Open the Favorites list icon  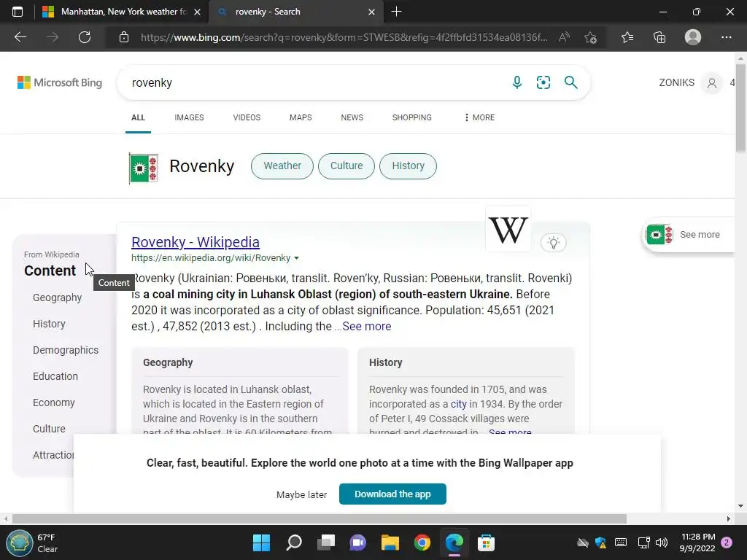coord(627,37)
